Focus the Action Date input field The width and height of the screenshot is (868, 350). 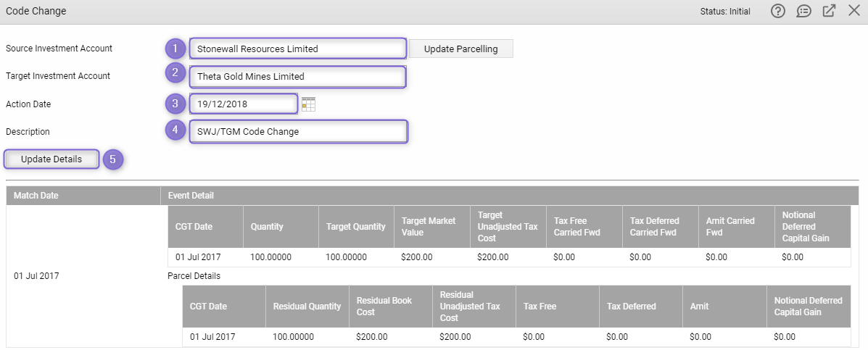[x=244, y=104]
